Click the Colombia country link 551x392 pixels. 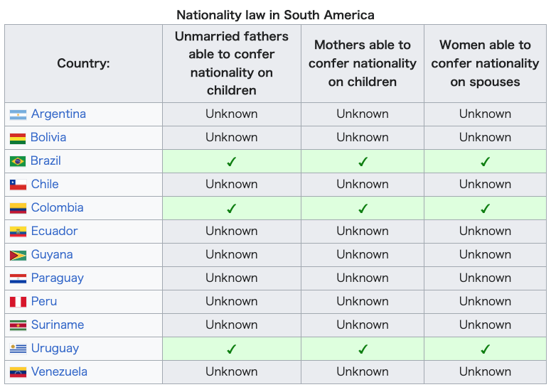[x=58, y=208]
